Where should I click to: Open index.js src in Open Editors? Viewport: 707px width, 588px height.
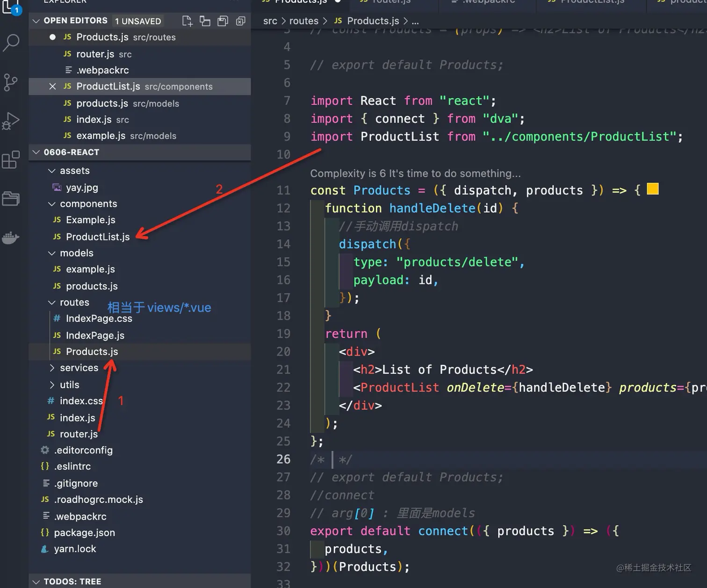coord(140,120)
